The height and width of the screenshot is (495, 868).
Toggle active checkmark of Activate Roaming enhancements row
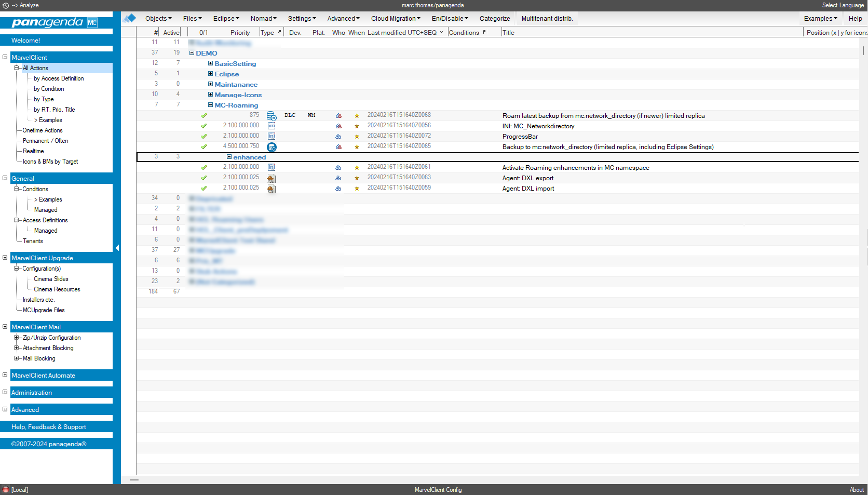click(x=204, y=168)
